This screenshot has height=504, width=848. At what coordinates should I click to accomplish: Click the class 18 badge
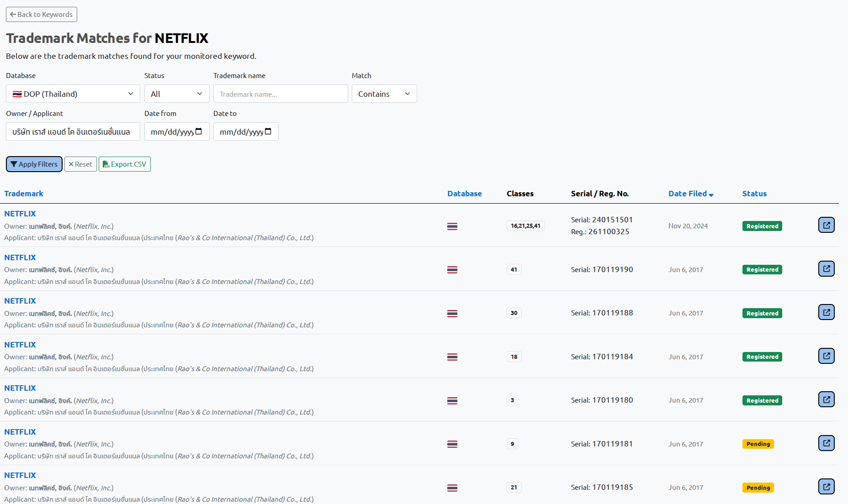click(x=514, y=357)
